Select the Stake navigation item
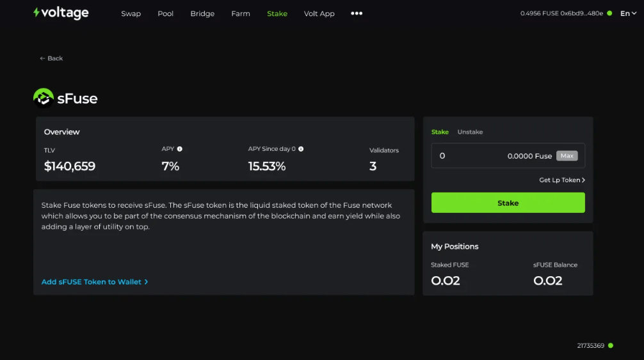 277,13
